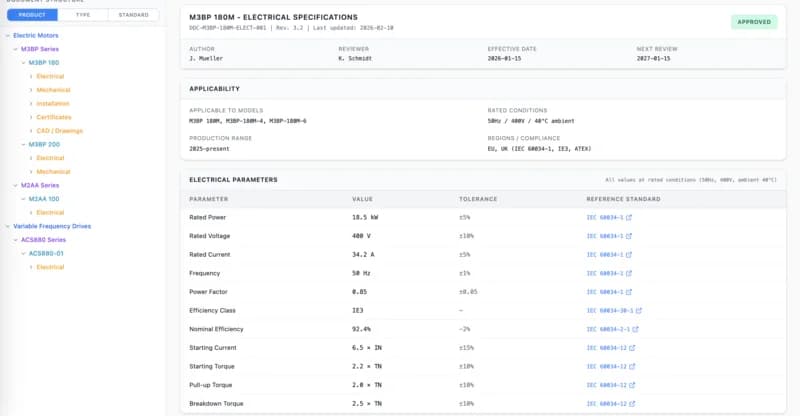
Task: Click external link icon in Frequency row
Action: tap(630, 273)
